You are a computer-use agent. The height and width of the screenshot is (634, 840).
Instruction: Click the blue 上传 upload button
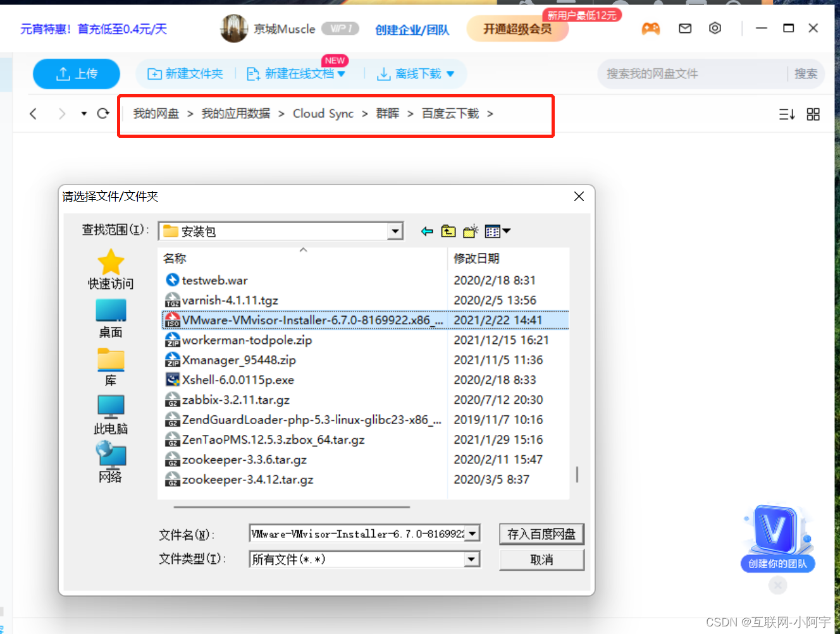pos(77,74)
